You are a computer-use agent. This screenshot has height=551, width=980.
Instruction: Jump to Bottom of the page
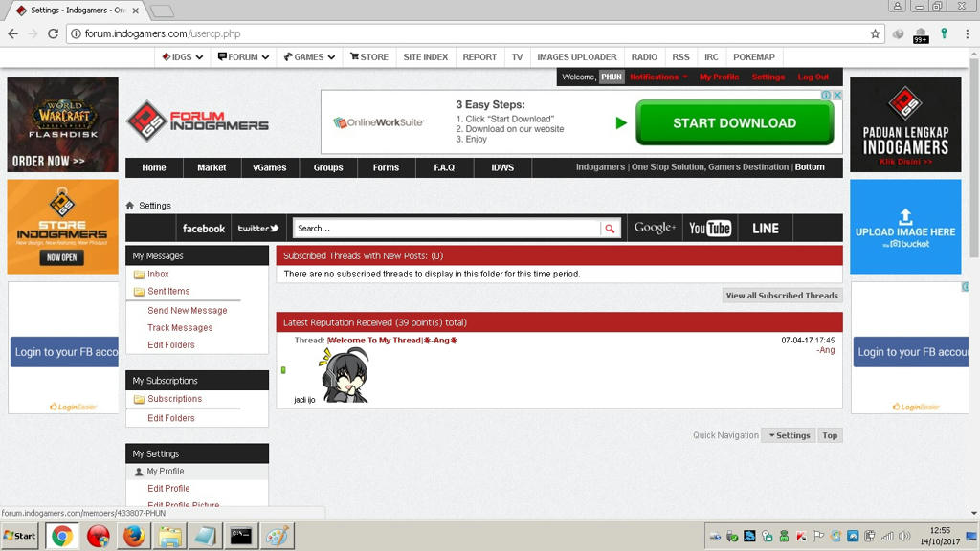click(x=810, y=167)
